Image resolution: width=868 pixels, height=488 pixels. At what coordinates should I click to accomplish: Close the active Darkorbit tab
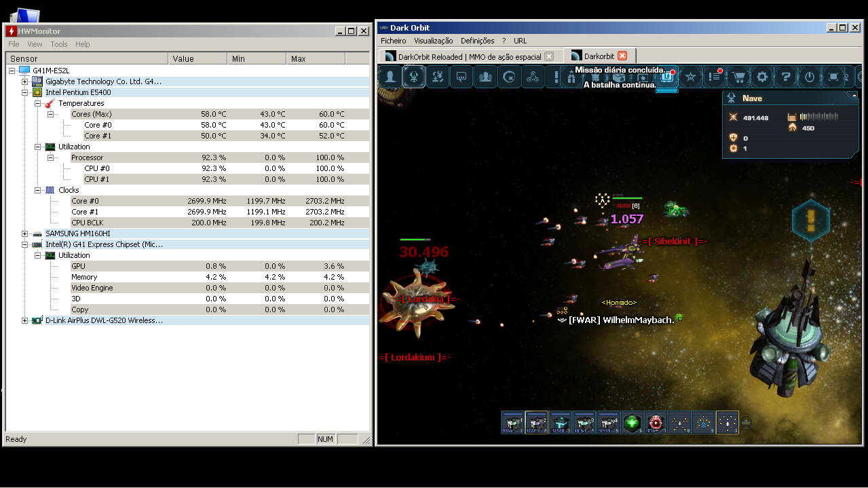pos(622,56)
